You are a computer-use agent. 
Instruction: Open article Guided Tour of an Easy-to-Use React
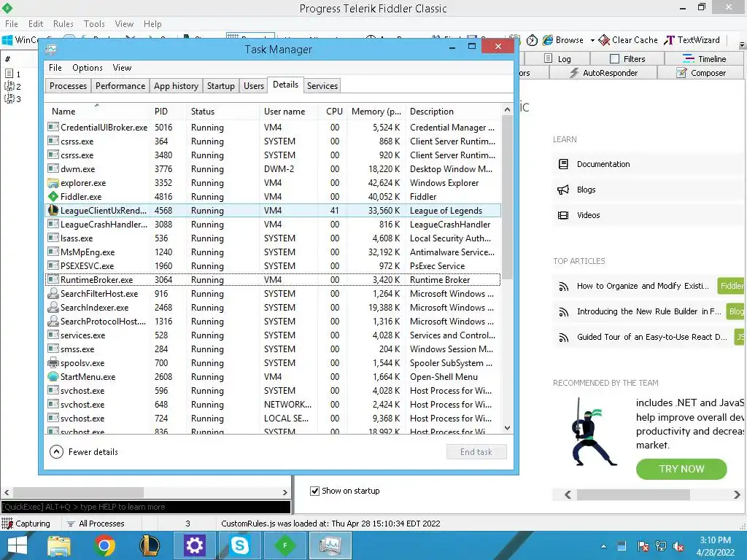pyautogui.click(x=651, y=337)
